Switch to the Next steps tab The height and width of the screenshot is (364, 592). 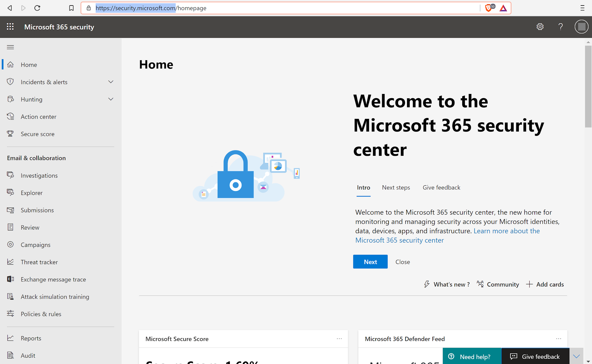pos(396,187)
